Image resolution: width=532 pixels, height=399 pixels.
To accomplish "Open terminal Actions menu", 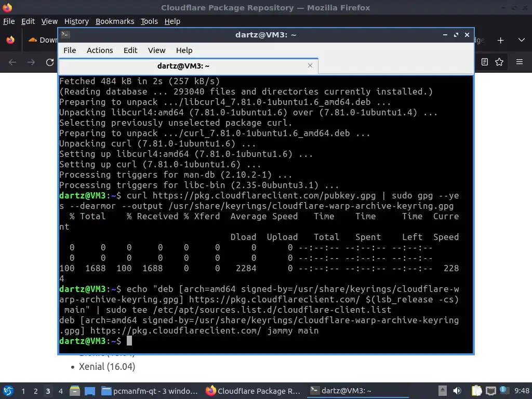I will tap(100, 50).
